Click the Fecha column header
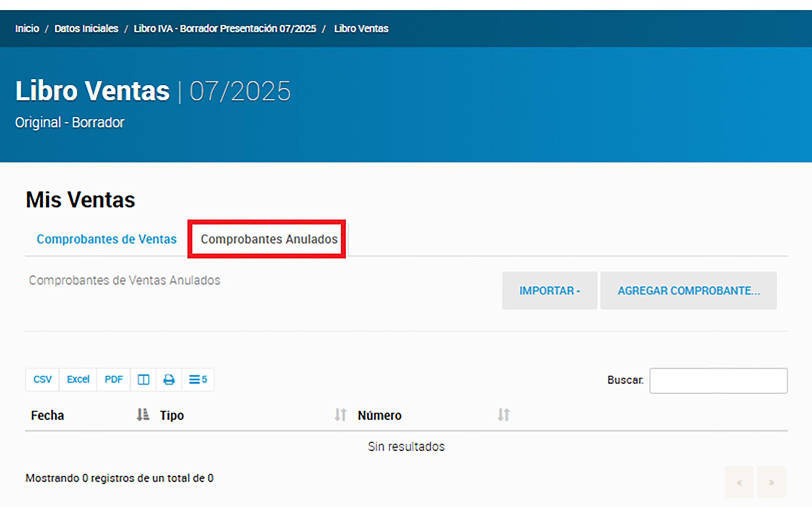Screen dimensions: 812x507 point(48,415)
